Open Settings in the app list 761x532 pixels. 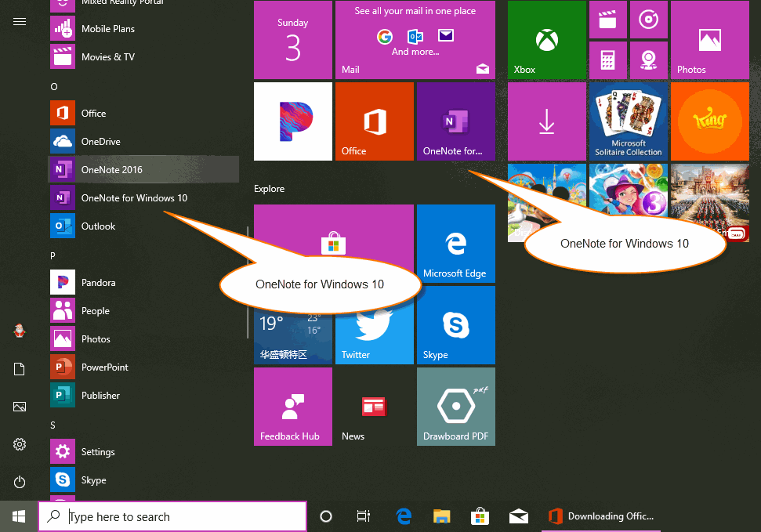coord(144,451)
